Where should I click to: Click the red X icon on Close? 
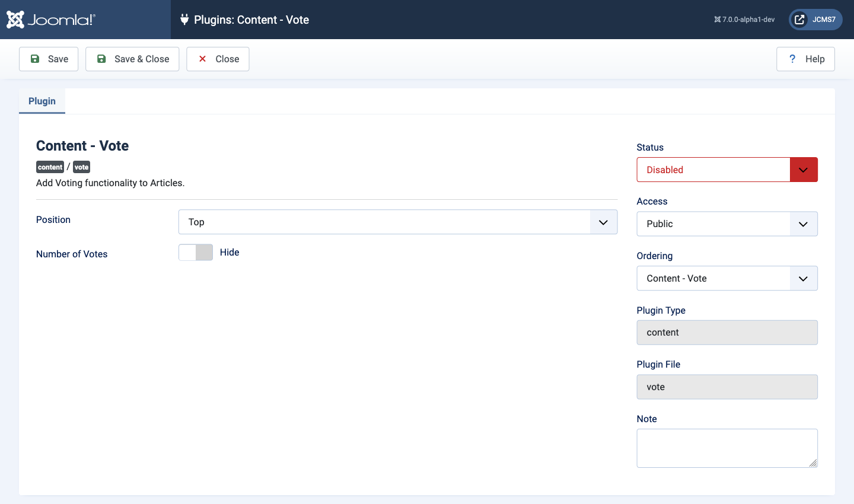pos(202,59)
